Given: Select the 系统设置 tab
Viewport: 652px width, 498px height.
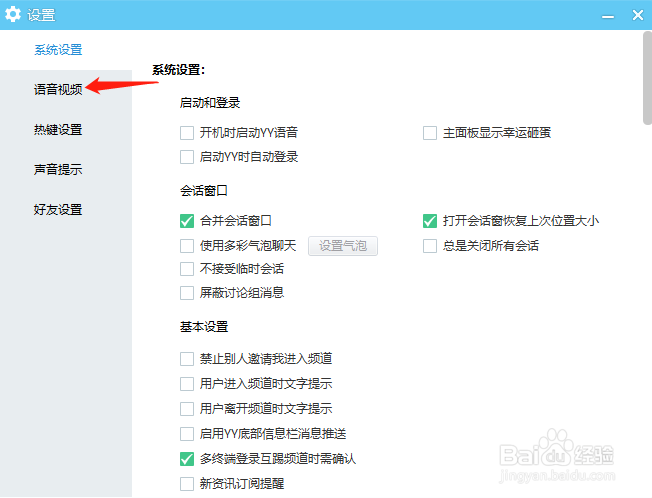Looking at the screenshot, I should (58, 50).
